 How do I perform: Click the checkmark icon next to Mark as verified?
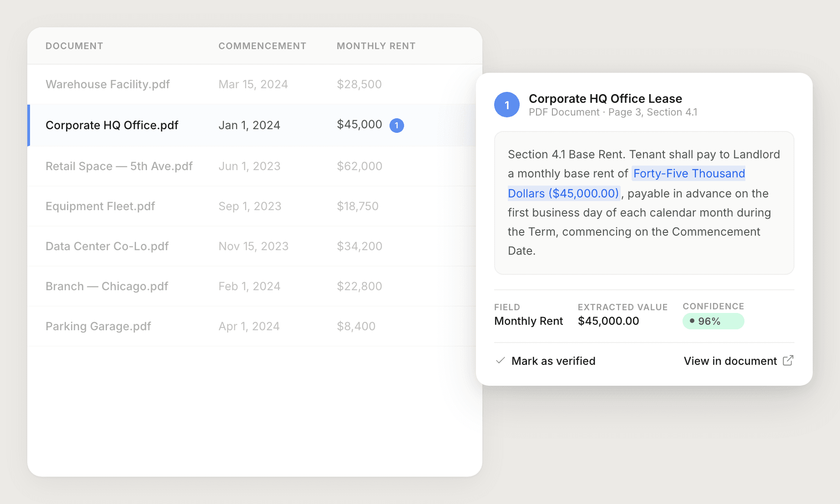[x=500, y=360]
